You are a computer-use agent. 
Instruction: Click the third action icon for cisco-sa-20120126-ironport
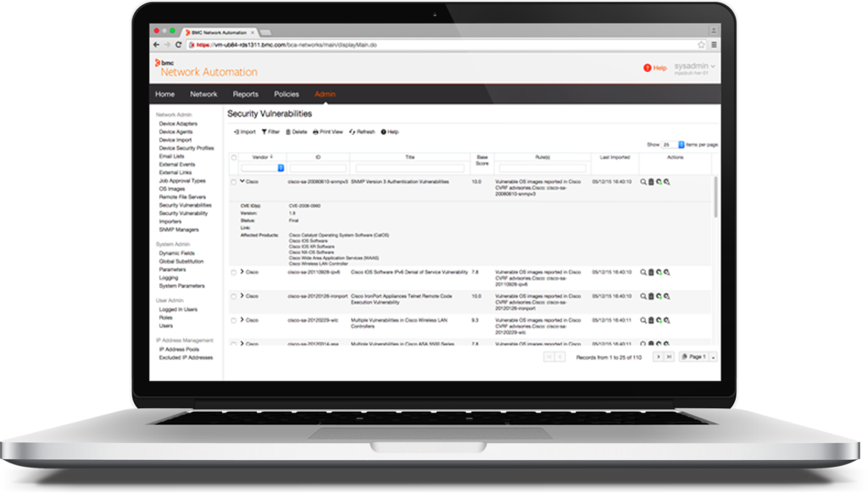(x=659, y=296)
